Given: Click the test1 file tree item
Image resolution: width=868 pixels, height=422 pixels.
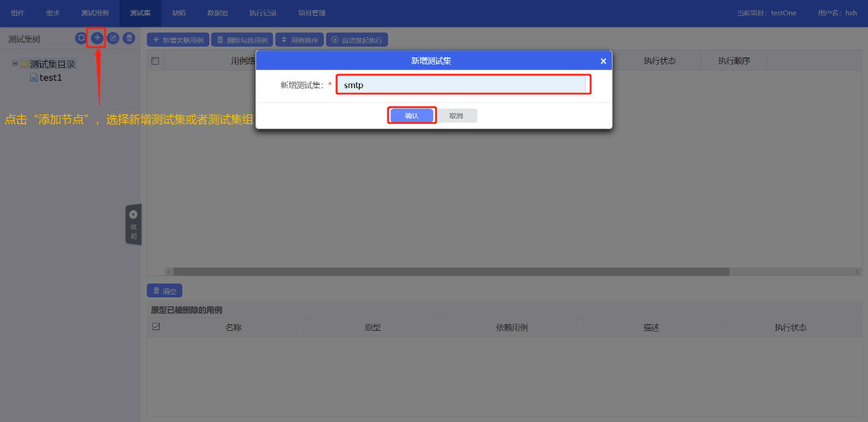Looking at the screenshot, I should tap(50, 78).
